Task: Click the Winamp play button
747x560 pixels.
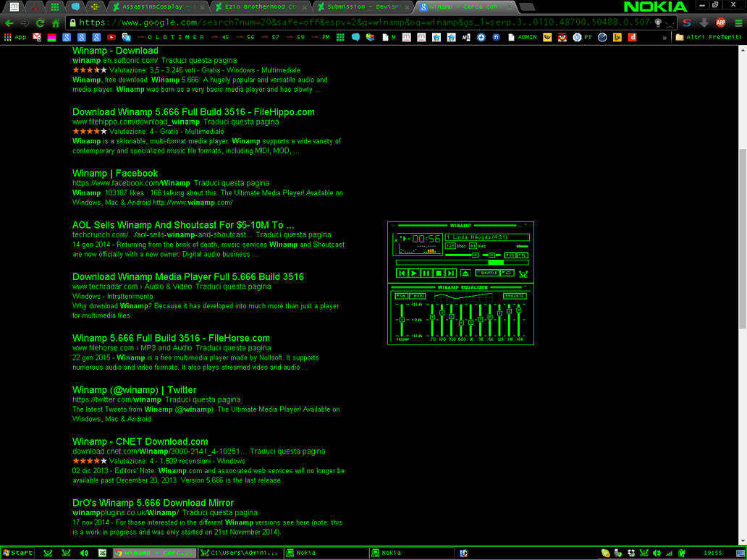Action: click(x=414, y=273)
